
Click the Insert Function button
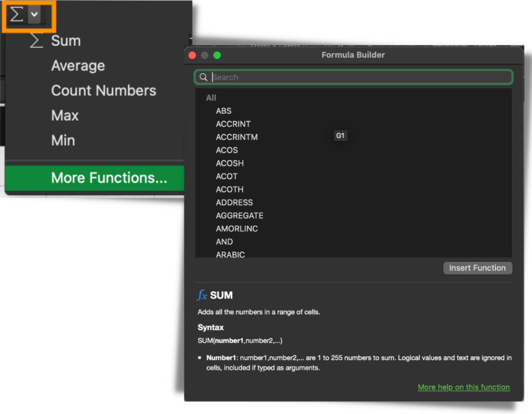pyautogui.click(x=477, y=268)
